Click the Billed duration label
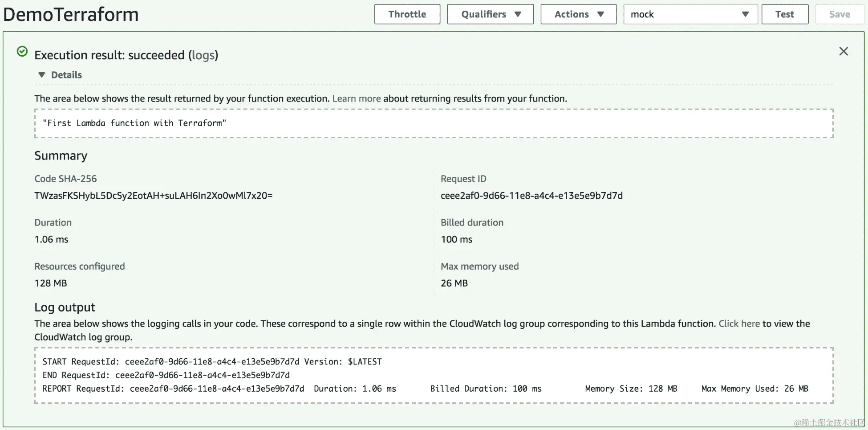Image resolution: width=868 pixels, height=430 pixels. click(x=472, y=222)
